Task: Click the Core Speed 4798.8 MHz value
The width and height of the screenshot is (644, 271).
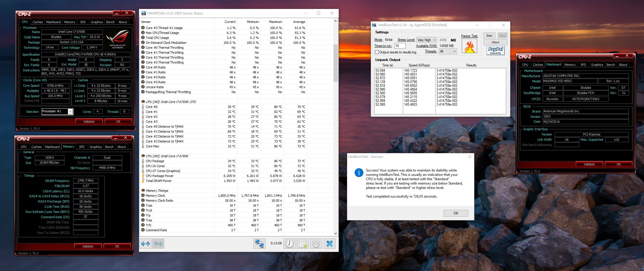Action: tap(55, 86)
